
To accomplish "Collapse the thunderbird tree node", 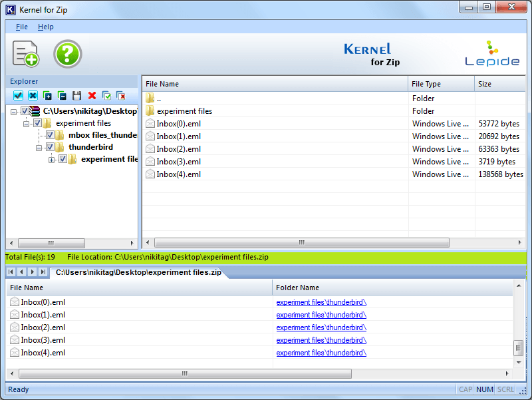I will click(x=39, y=148).
